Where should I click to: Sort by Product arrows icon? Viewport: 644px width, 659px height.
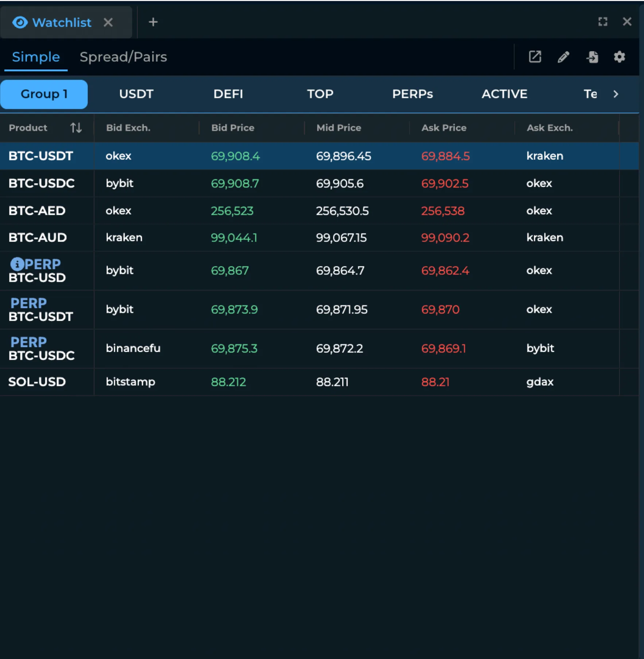(76, 128)
